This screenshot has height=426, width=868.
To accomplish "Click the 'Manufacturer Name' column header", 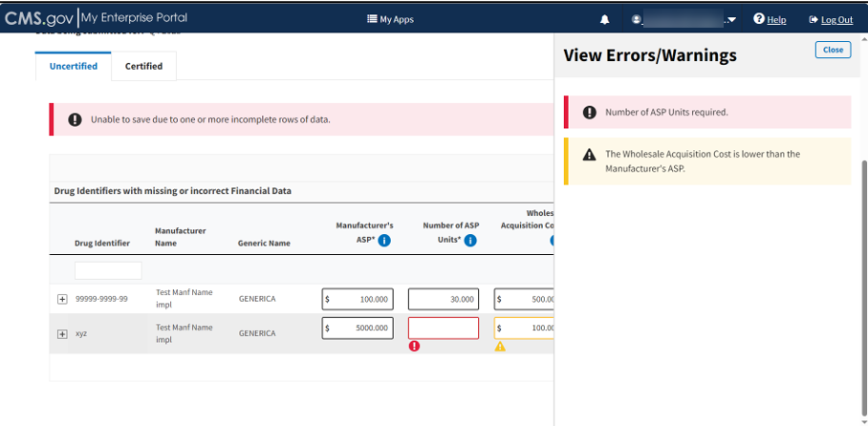I will click(x=180, y=237).
